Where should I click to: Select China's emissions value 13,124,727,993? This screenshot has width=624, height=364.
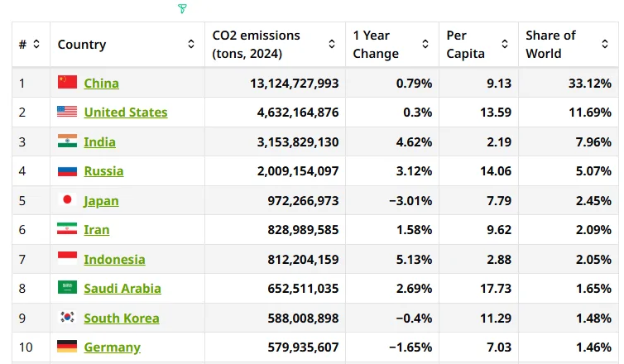tap(294, 84)
